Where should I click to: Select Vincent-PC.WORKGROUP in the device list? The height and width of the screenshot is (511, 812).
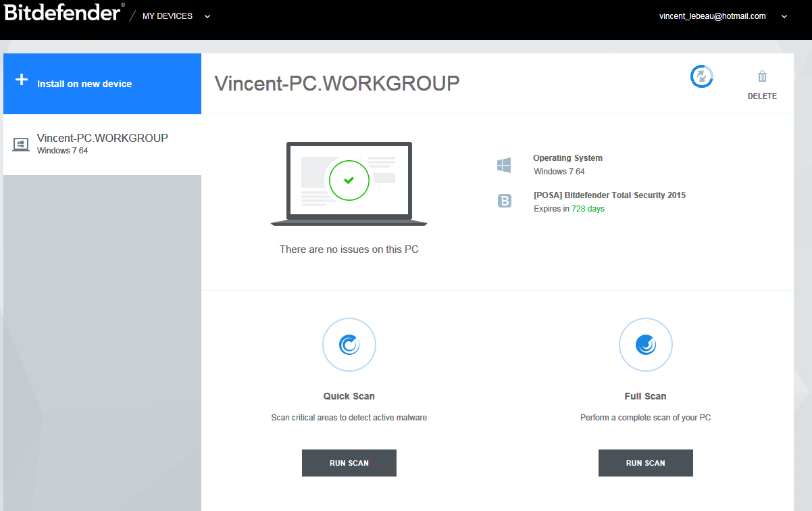point(102,145)
